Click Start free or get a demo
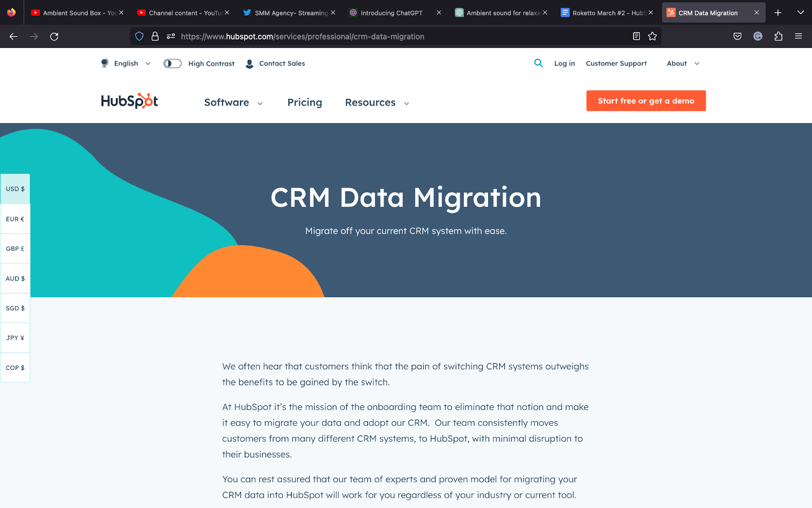 [x=646, y=101]
